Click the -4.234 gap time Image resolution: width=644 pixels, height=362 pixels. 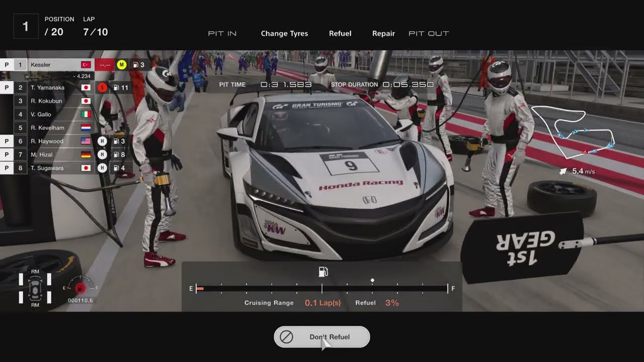[82, 76]
